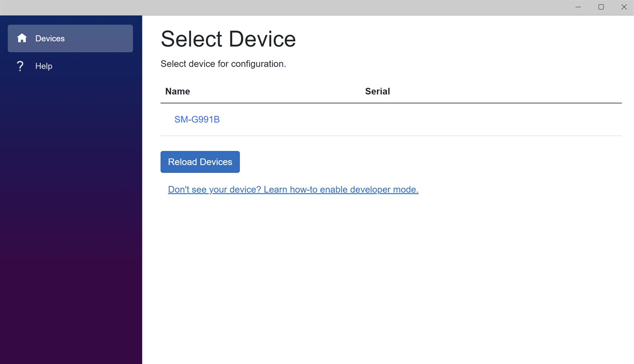Click the Serial column header
The image size is (634, 364).
pyautogui.click(x=377, y=91)
